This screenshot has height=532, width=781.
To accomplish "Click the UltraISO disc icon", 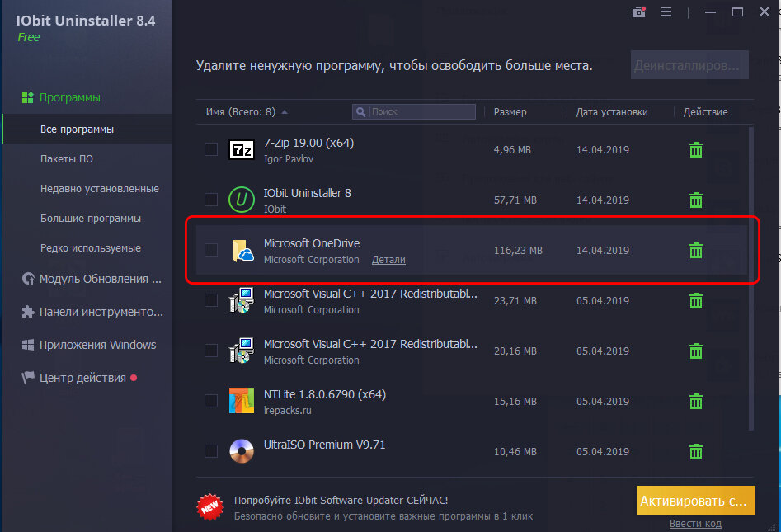I will coord(241,451).
